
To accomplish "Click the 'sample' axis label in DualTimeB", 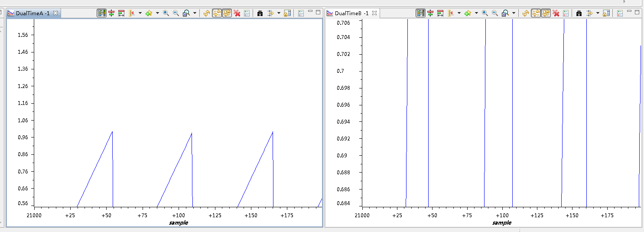I will point(501,222).
